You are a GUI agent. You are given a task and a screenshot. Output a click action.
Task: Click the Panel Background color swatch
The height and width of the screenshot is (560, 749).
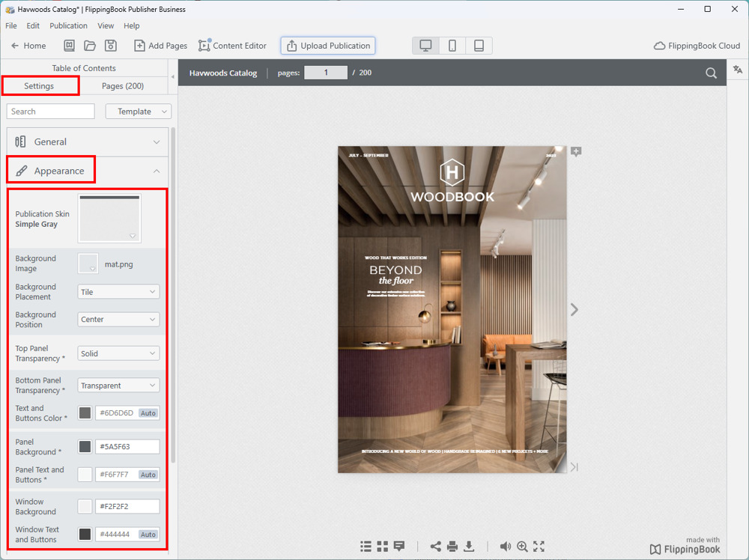[x=85, y=446]
